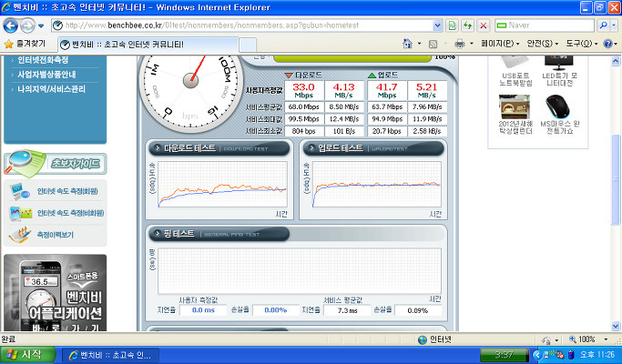Click the MS마우스 product thumbnail

(x=557, y=106)
